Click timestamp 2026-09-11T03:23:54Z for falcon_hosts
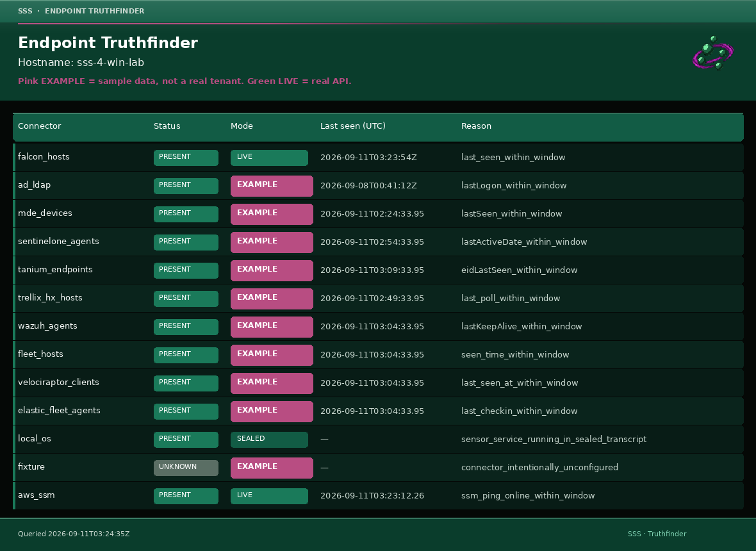Image resolution: width=756 pixels, height=551 pixels. [x=369, y=157]
